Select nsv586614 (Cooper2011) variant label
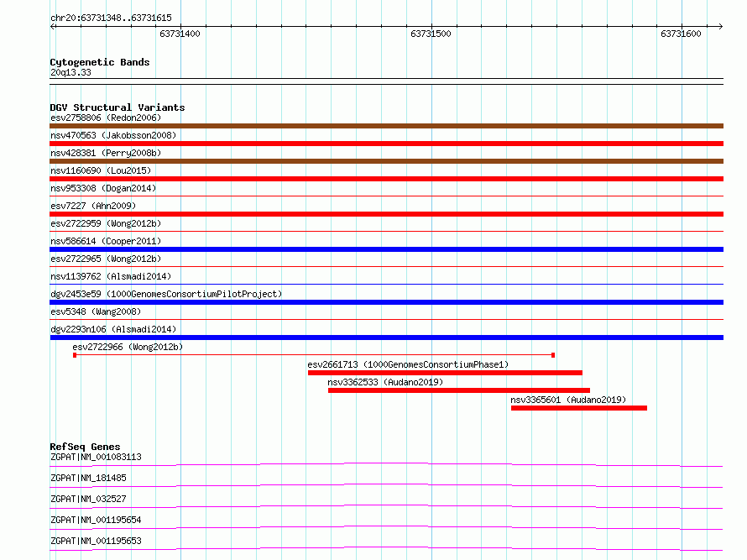The width and height of the screenshot is (747, 560). (x=106, y=241)
